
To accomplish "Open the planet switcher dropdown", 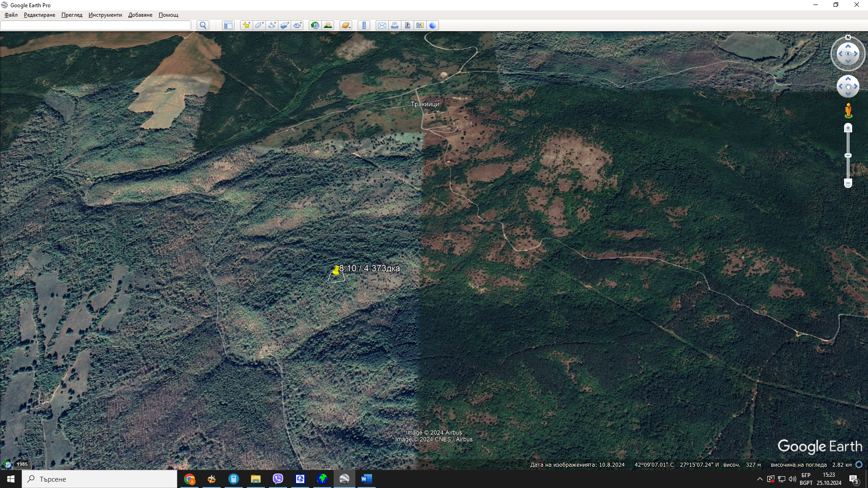I will coord(346,25).
